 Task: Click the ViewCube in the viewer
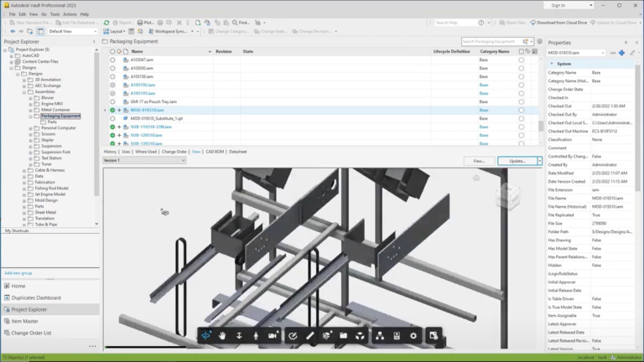click(x=508, y=197)
